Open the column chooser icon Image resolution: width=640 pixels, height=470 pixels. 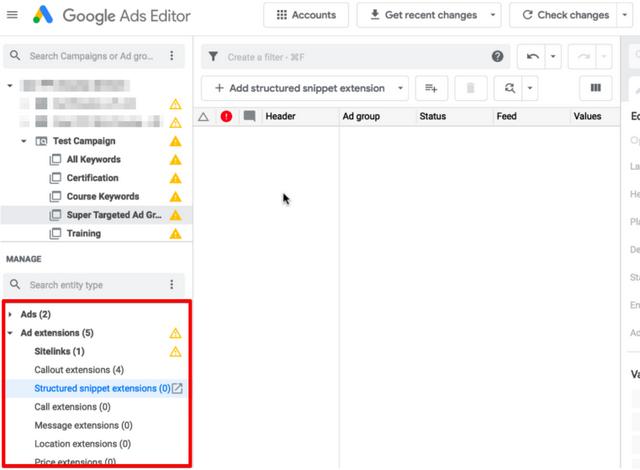pos(596,88)
